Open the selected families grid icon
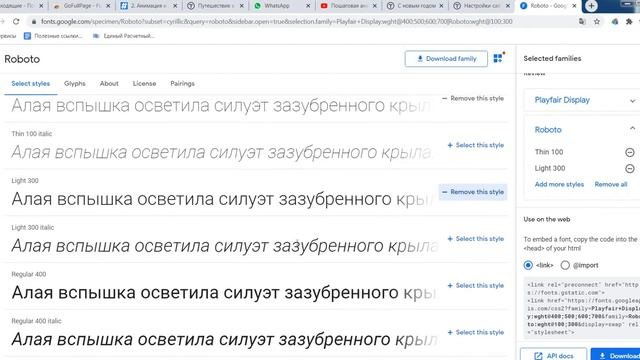The width and height of the screenshot is (640, 360). [x=498, y=58]
